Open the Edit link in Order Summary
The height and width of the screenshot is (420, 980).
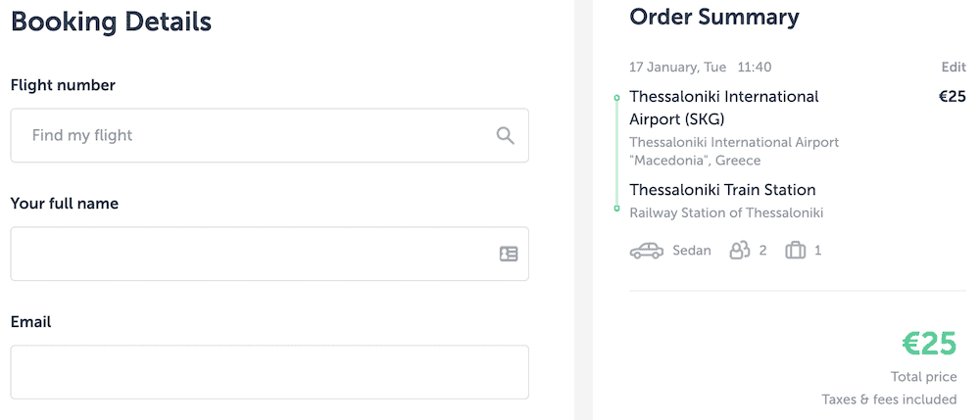tap(953, 68)
